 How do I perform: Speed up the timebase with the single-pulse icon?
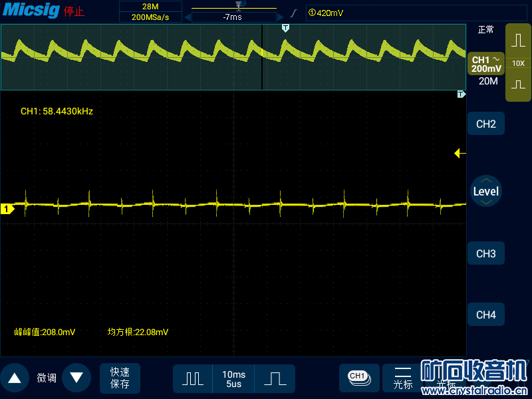(x=275, y=378)
